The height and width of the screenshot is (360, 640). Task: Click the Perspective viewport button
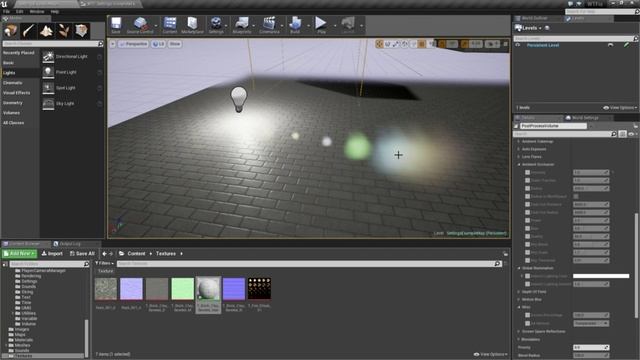coord(133,44)
